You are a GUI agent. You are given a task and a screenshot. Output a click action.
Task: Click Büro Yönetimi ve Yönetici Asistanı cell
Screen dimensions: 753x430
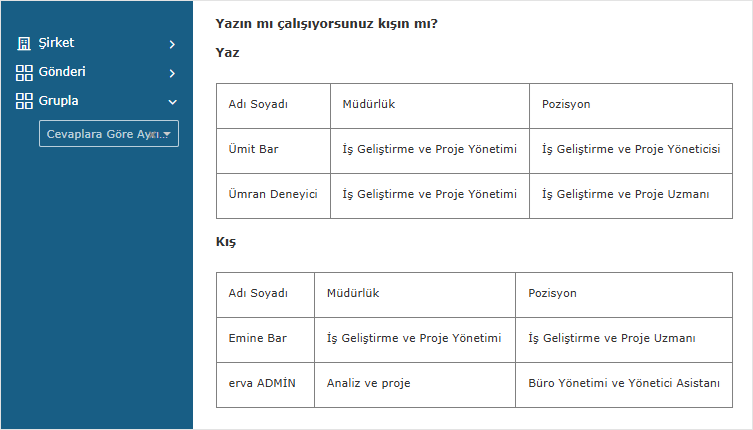point(624,383)
